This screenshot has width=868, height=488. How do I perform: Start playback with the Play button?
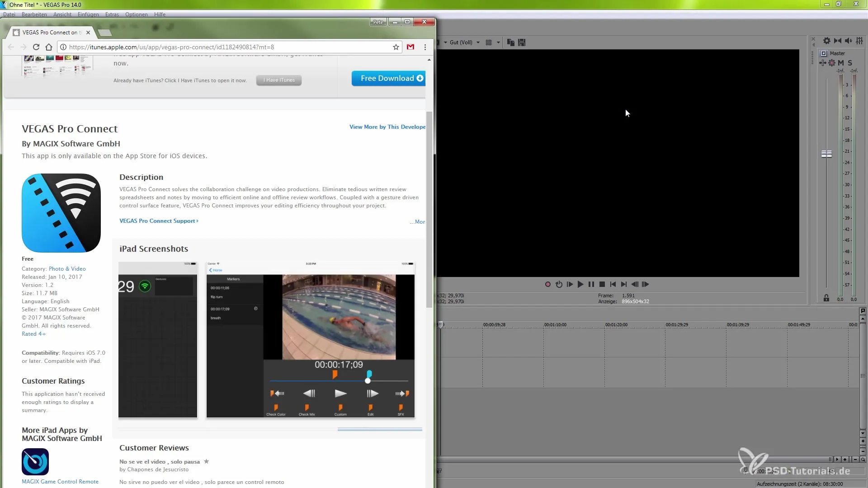pyautogui.click(x=580, y=284)
